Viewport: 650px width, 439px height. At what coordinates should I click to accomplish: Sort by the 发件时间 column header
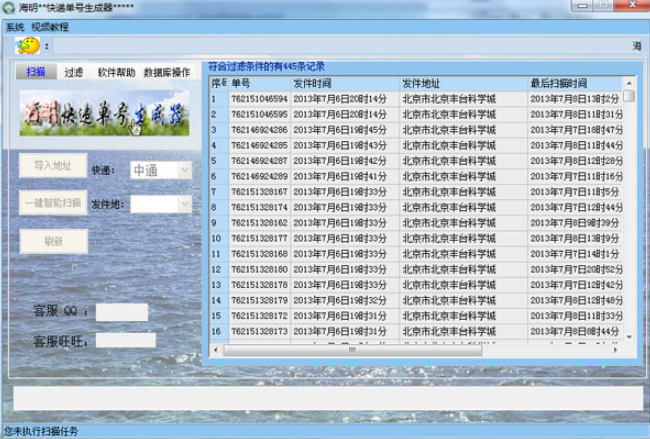tap(344, 83)
